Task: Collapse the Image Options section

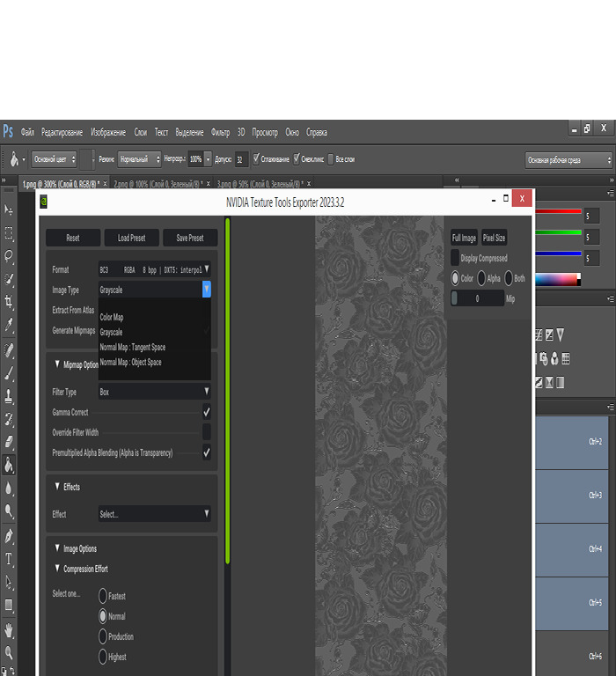Action: point(57,548)
